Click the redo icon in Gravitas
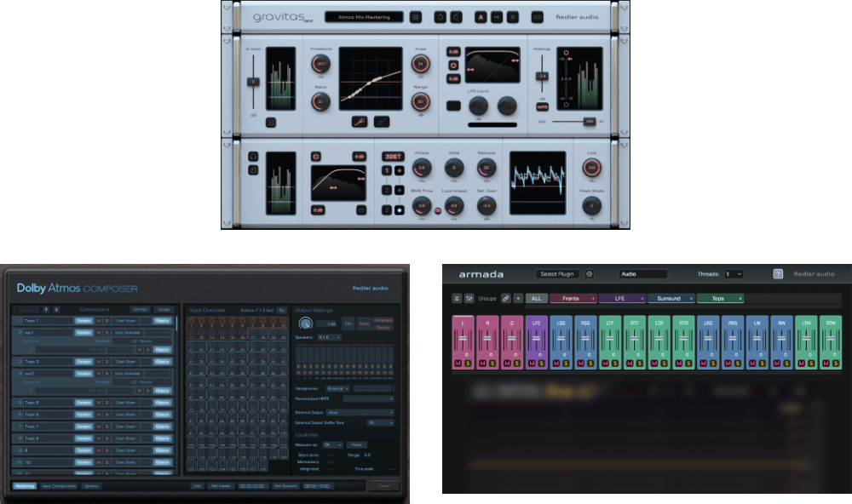This screenshot has height=504, width=852. pyautogui.click(x=457, y=17)
